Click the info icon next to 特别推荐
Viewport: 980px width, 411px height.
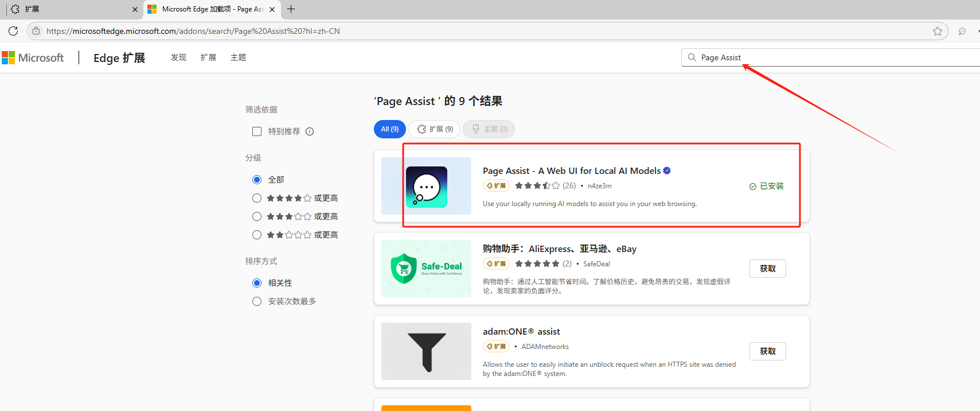pyautogui.click(x=310, y=131)
